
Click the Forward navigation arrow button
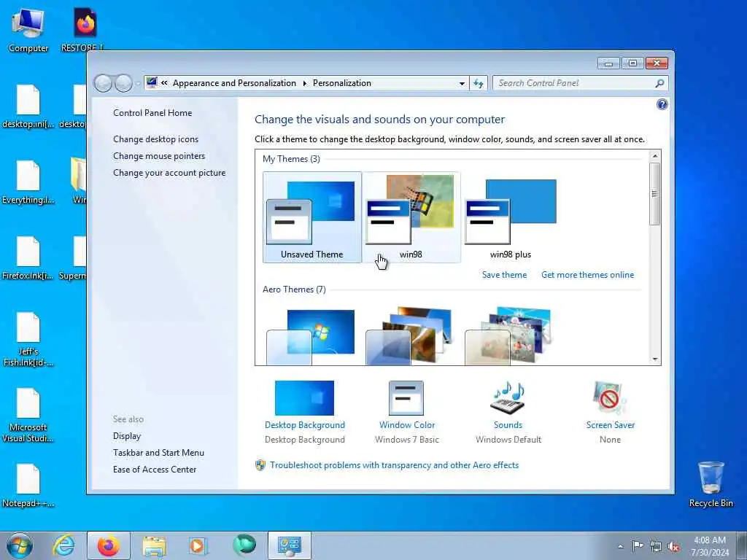coord(123,83)
